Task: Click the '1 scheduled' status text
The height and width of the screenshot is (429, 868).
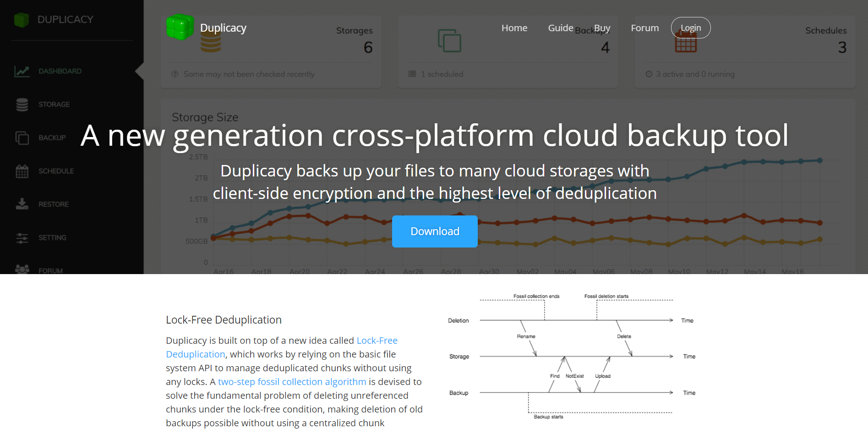Action: 442,74
